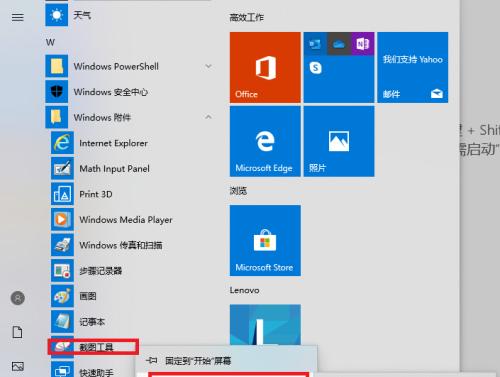Open the 天气 weather app icon
The width and height of the screenshot is (500, 377).
pyautogui.click(x=57, y=15)
